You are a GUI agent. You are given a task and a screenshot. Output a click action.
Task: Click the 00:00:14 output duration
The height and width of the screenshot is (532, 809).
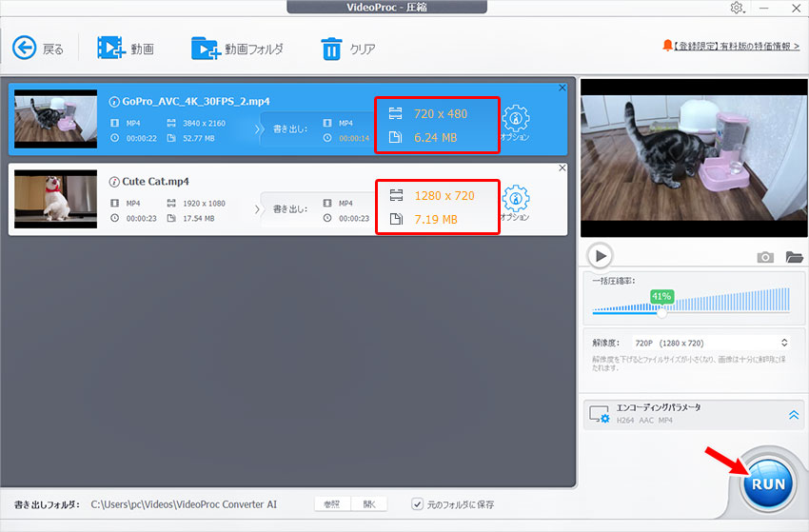354,138
